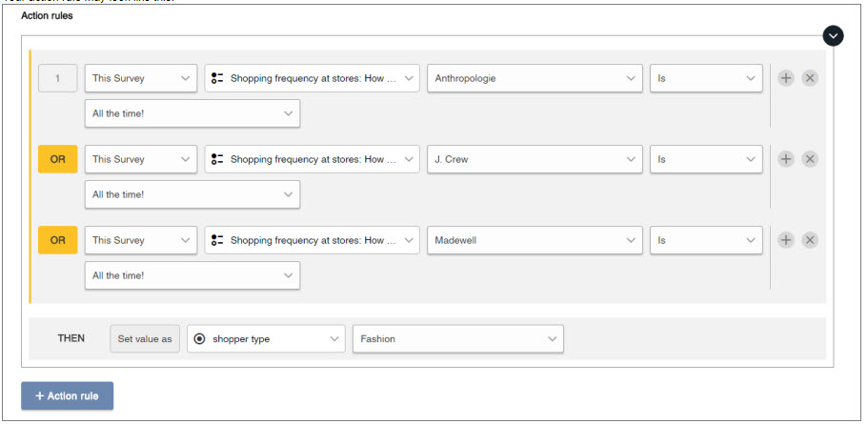Add a condition after the J. Crew row
This screenshot has width=868, height=424.
click(785, 159)
